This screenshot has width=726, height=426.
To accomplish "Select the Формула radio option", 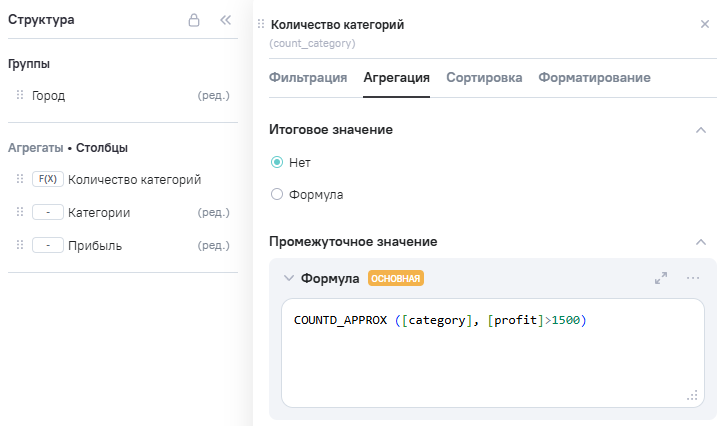I will 277,195.
